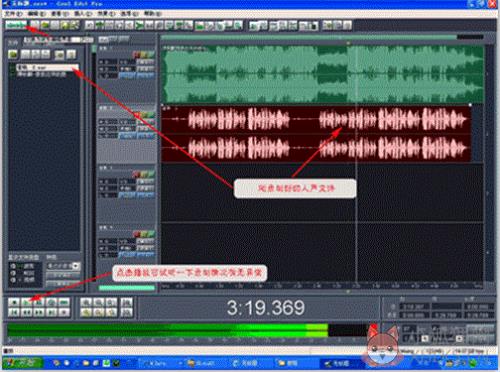Open the 选项 menu
The width and height of the screenshot is (500, 372).
tap(129, 14)
